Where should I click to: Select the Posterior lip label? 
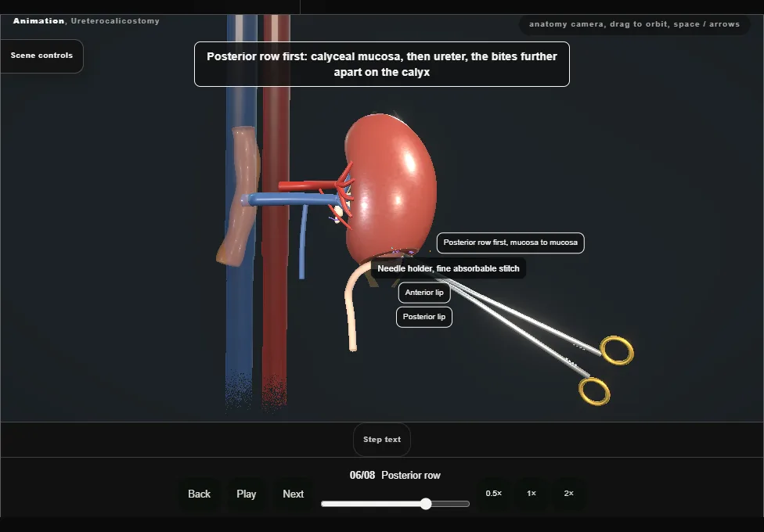[424, 317]
